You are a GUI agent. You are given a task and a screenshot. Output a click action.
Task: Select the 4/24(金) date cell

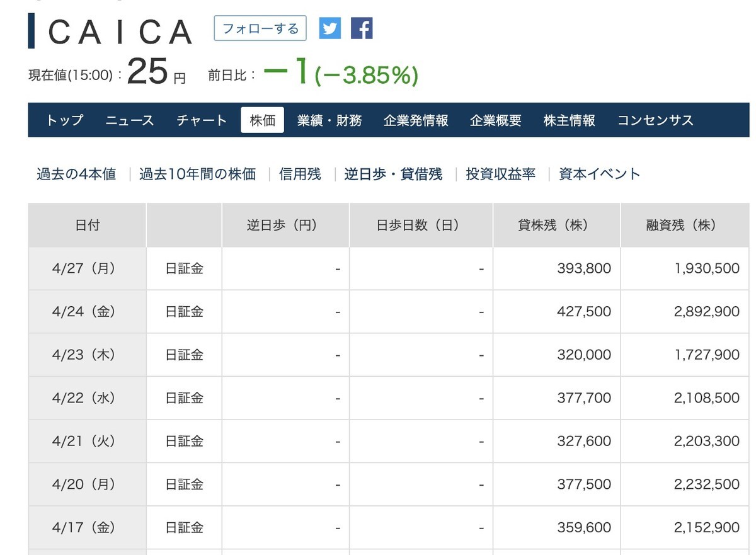click(x=87, y=312)
